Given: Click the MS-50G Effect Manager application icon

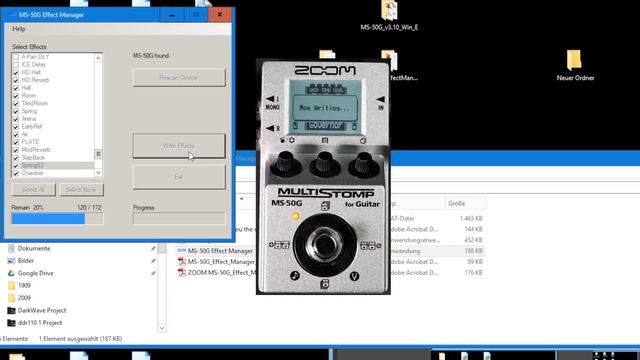Looking at the screenshot, I should [x=182, y=251].
